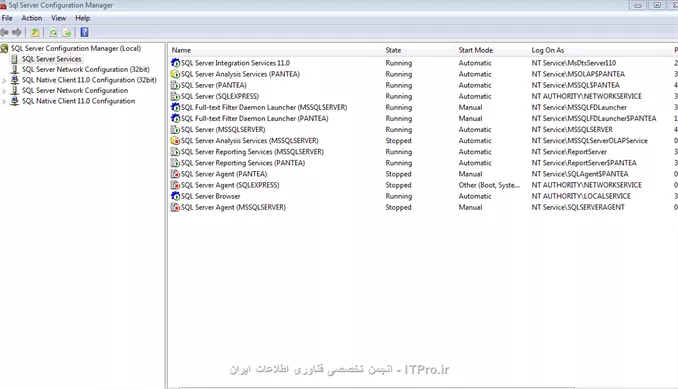The height and width of the screenshot is (389, 678).
Task: Click NT Service\MsDtsServer110 log on cell
Action: [x=574, y=63]
